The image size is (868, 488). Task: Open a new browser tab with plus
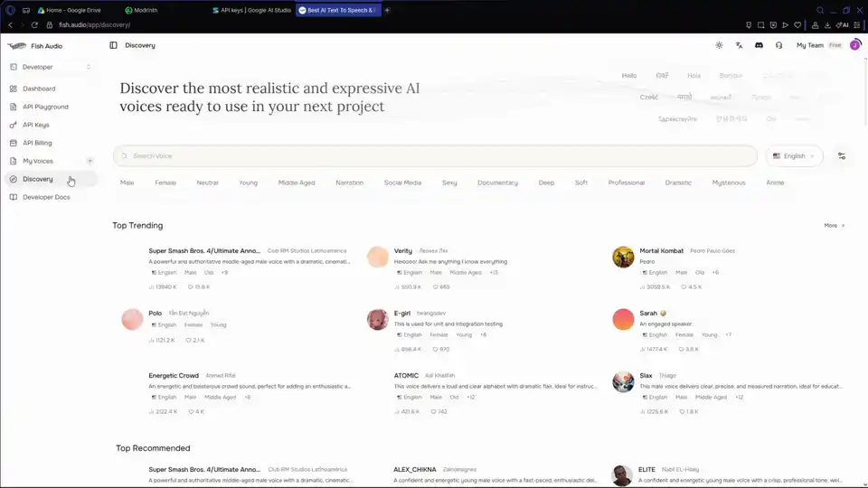[388, 10]
